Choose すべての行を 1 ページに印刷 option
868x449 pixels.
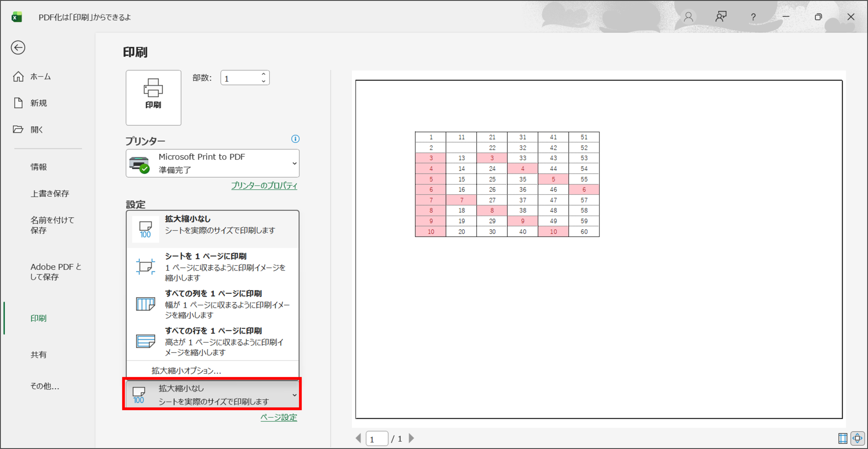pos(213,341)
